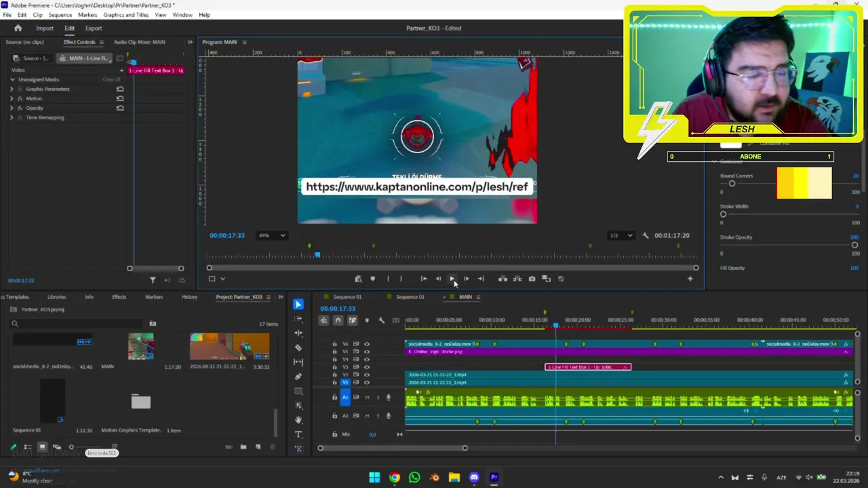Select the Selection tool arrow
The image size is (868, 488).
tap(298, 304)
